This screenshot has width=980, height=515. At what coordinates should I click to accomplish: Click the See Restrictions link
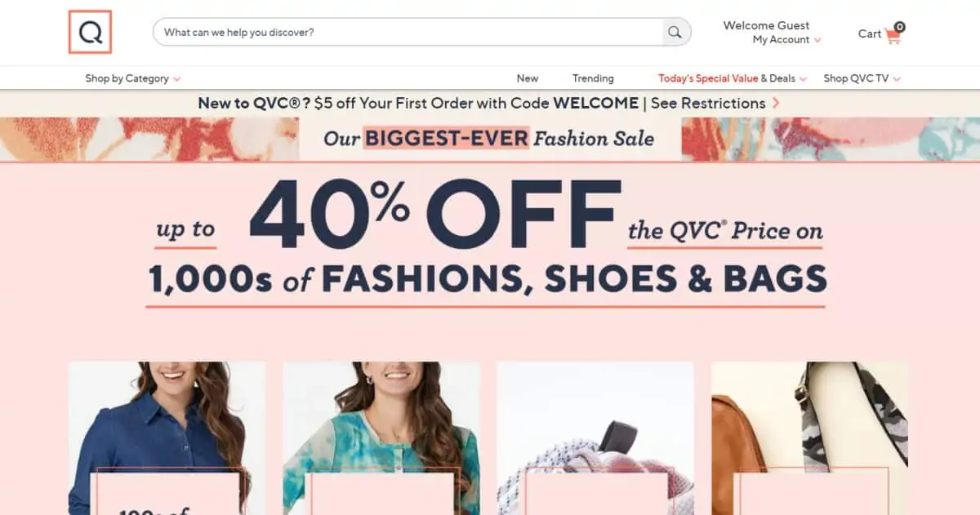click(708, 104)
